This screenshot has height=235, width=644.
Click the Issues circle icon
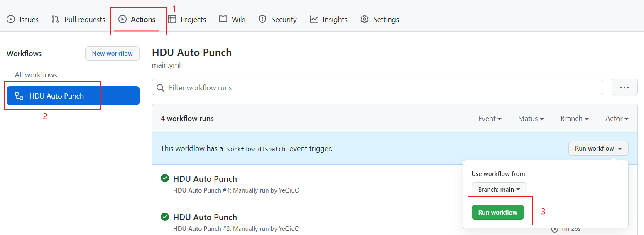pyautogui.click(x=11, y=19)
